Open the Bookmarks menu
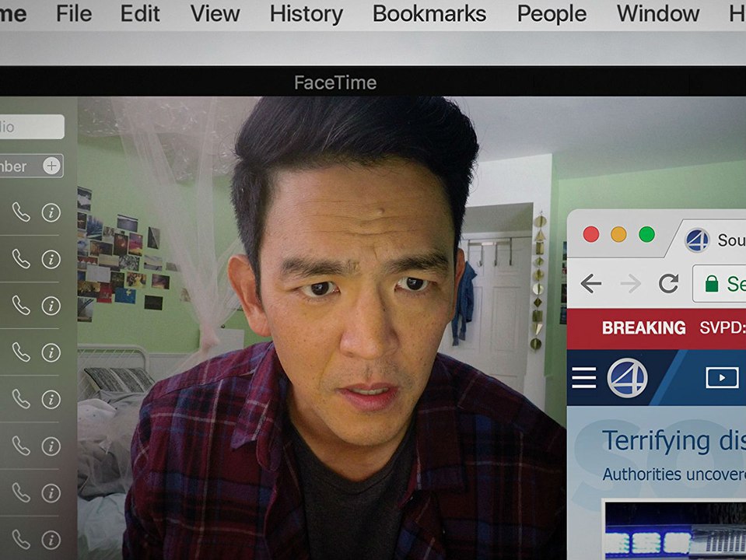This screenshot has width=746, height=560. (429, 13)
